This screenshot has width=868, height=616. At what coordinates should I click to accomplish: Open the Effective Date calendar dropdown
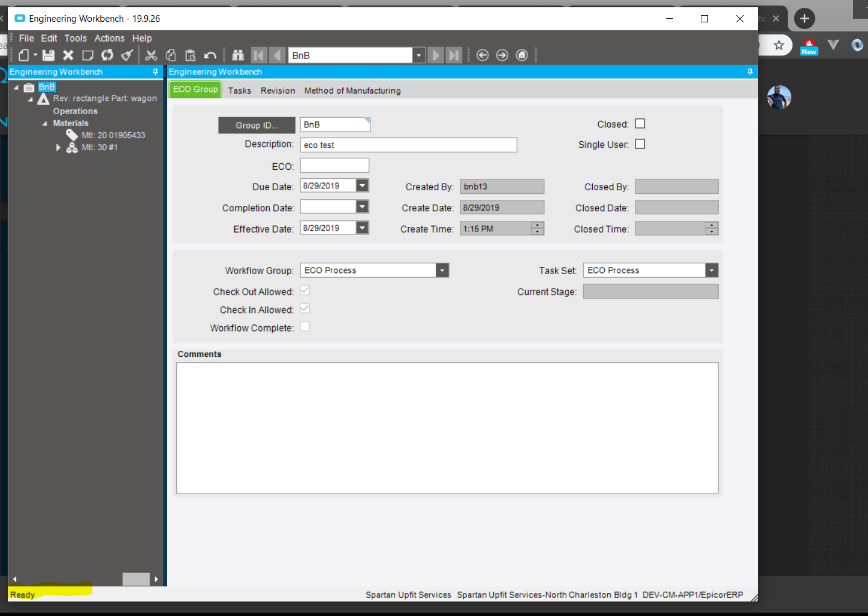362,228
